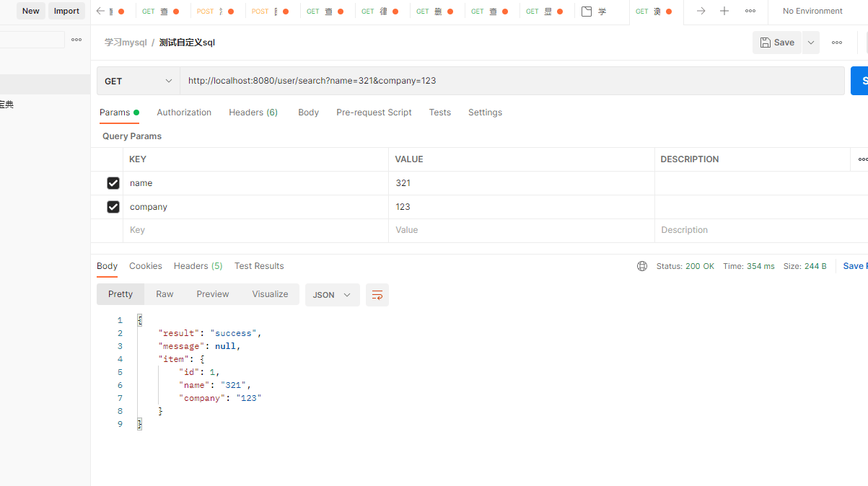Open the Tests tab

pyautogui.click(x=440, y=112)
